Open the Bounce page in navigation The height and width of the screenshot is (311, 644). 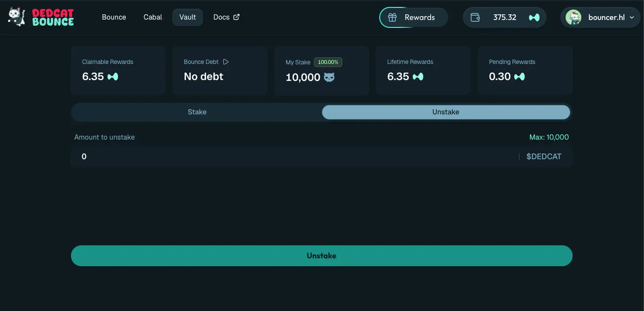114,17
